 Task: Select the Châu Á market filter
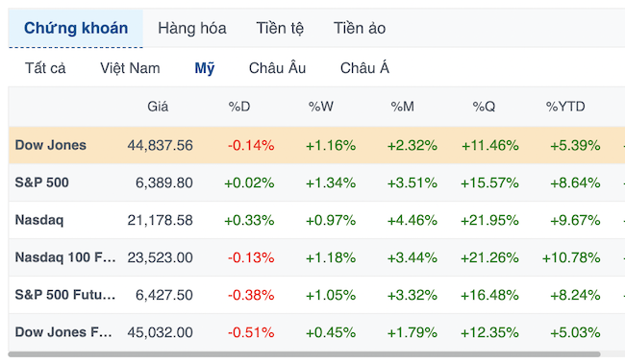click(364, 68)
